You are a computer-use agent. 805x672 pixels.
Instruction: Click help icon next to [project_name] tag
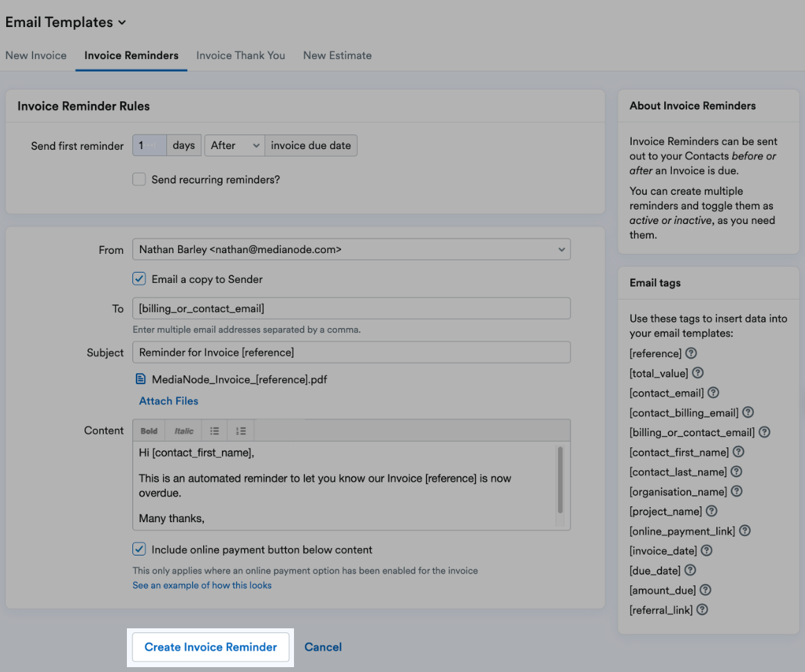point(711,511)
